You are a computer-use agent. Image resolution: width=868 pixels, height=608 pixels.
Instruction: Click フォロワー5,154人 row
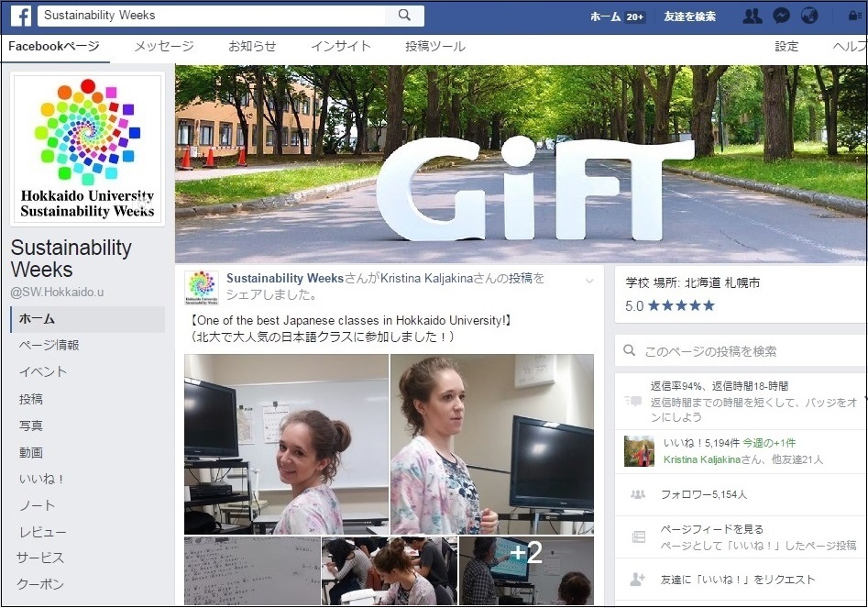pyautogui.click(x=741, y=494)
